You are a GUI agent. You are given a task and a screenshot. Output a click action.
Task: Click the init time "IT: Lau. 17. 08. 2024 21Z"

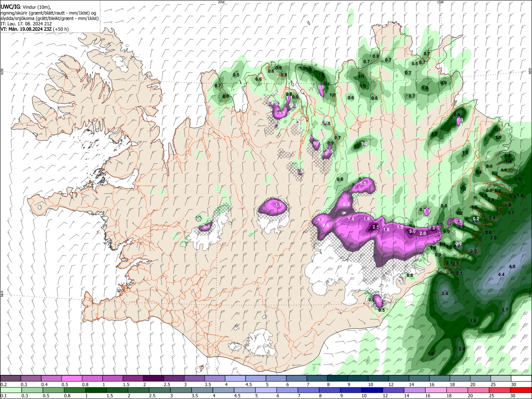pos(26,24)
